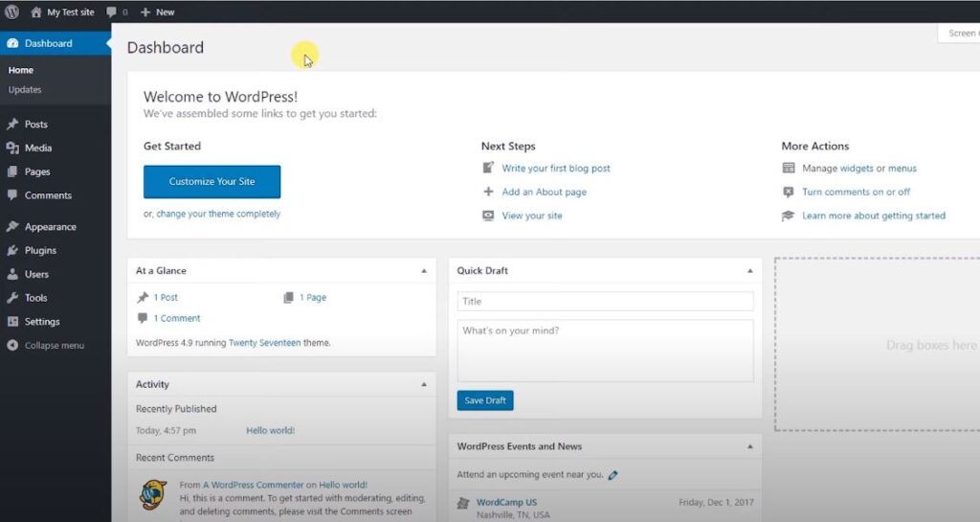Open the comments bubble in admin bar

pyautogui.click(x=111, y=11)
